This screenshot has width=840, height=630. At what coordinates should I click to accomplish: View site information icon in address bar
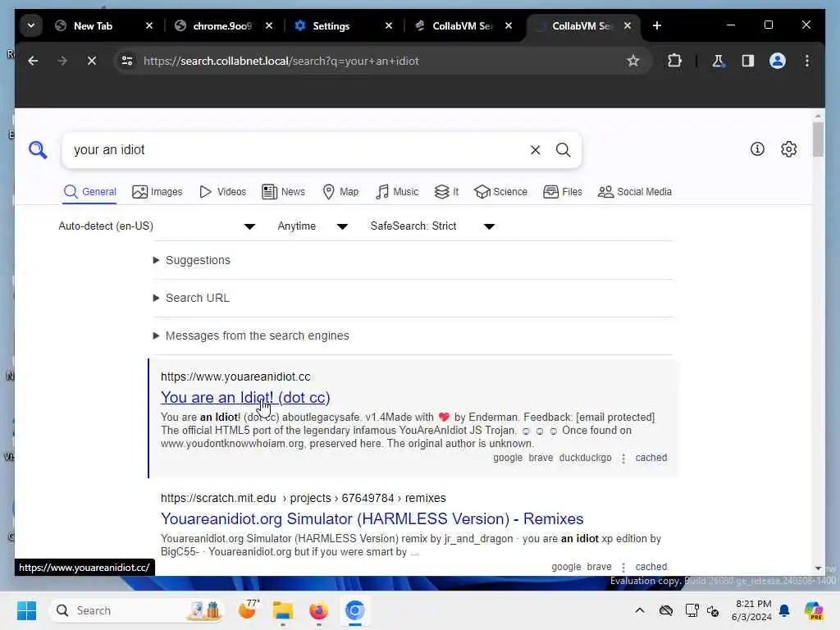(127, 61)
